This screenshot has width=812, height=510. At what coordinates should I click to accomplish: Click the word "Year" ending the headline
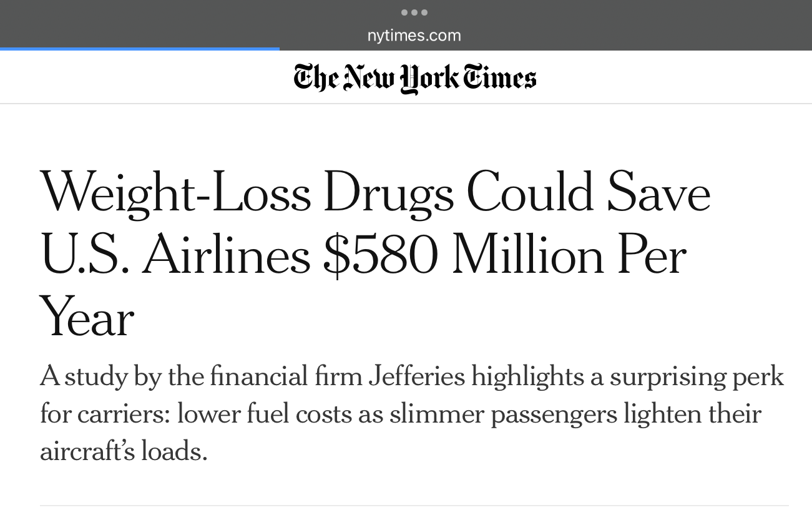(x=87, y=318)
